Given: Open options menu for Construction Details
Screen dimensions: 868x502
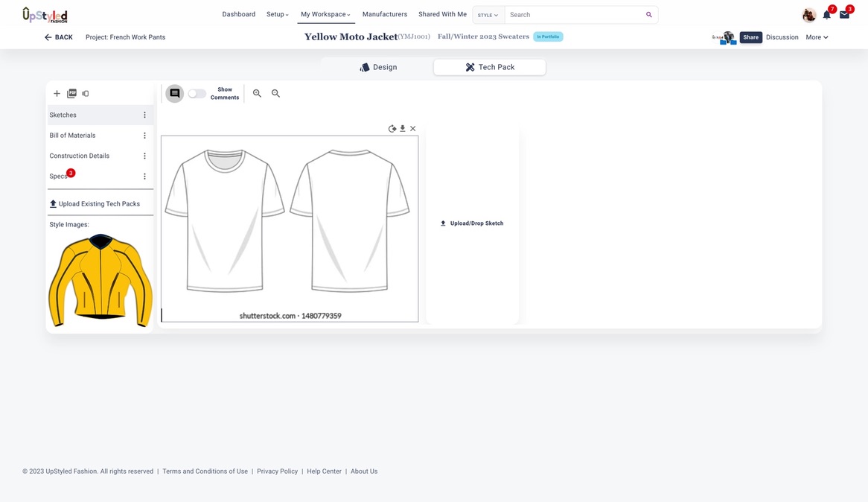Looking at the screenshot, I should [x=144, y=156].
